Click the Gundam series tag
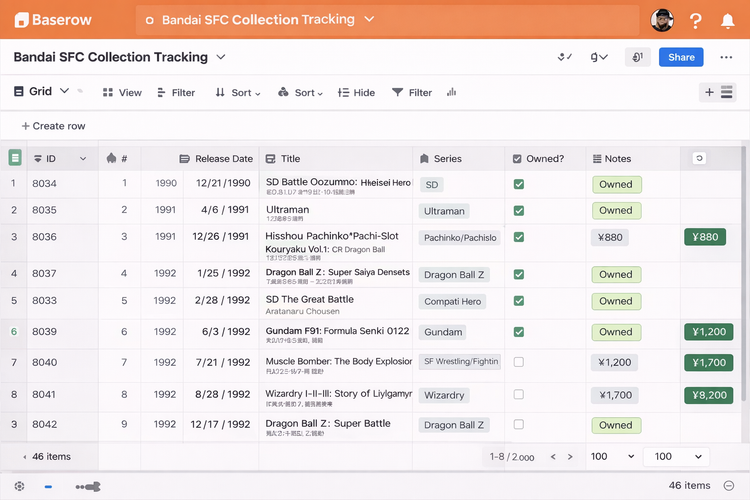The height and width of the screenshot is (500, 750). click(x=443, y=332)
